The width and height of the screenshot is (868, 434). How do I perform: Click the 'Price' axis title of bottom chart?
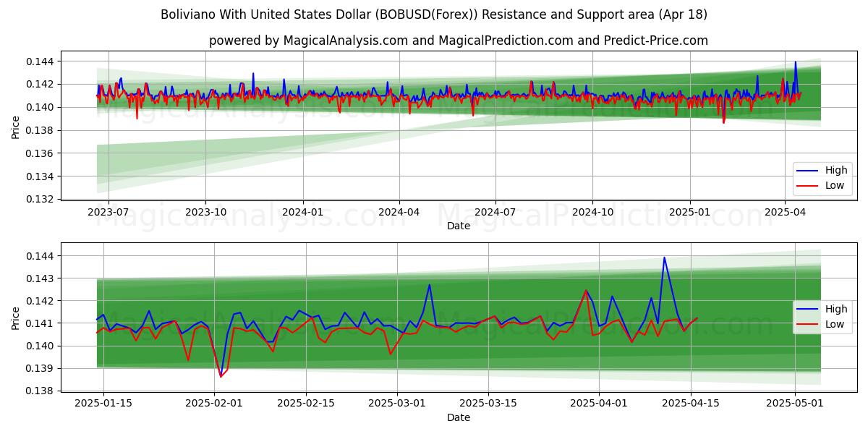pyautogui.click(x=16, y=318)
